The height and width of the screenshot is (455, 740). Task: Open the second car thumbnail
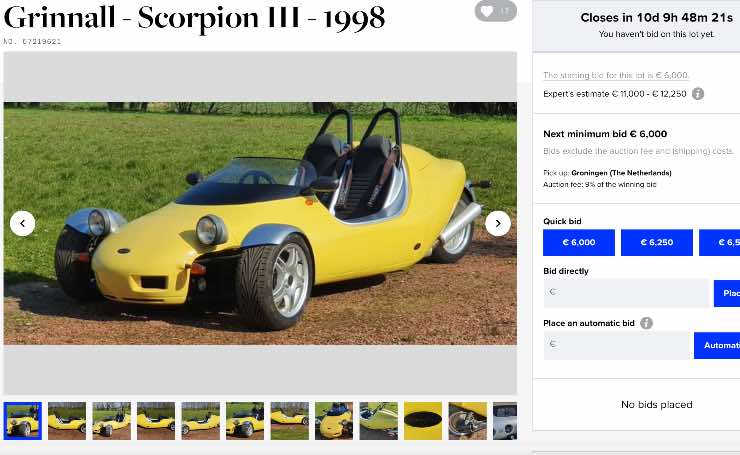(x=67, y=421)
